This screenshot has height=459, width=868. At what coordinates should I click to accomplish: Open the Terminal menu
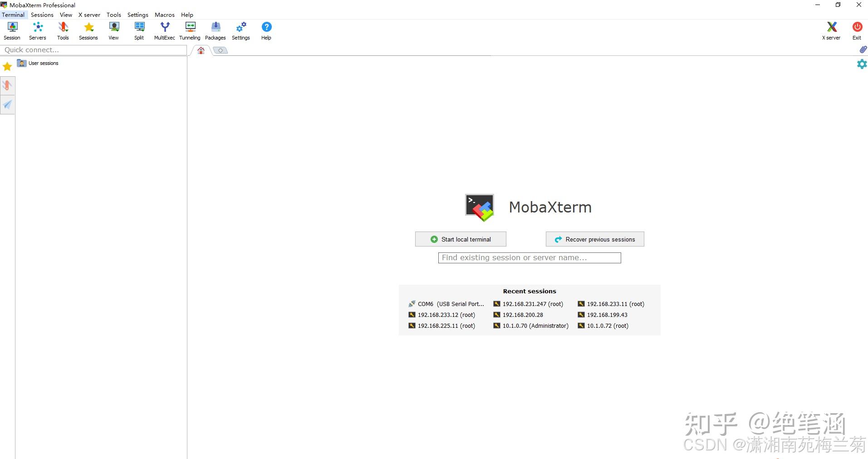tap(13, 15)
